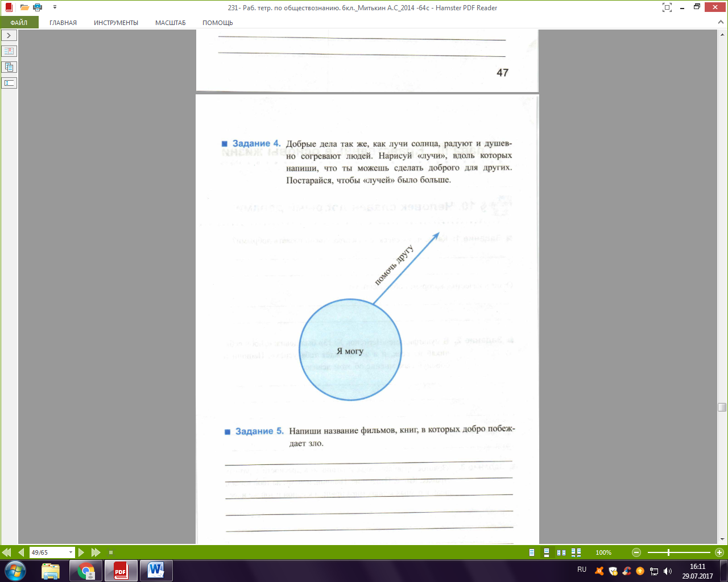Open the page thumbnails panel icon

pyautogui.click(x=9, y=67)
